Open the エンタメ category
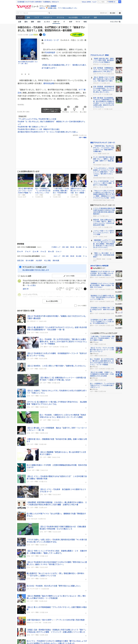 pos(47,22)
